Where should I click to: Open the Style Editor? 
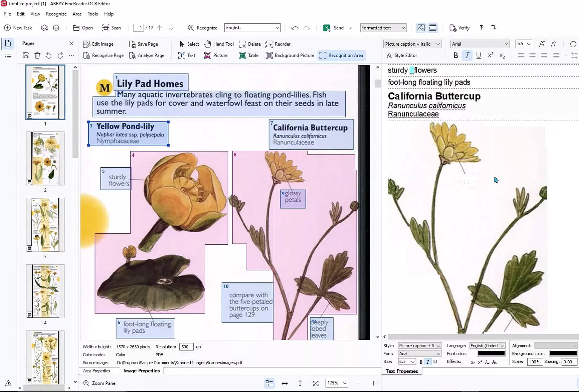tap(402, 56)
